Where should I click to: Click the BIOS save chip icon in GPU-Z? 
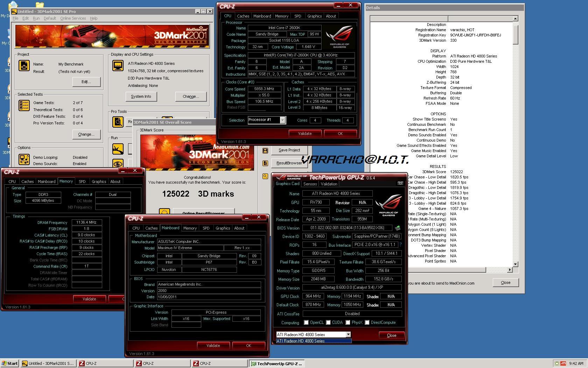pos(398,228)
